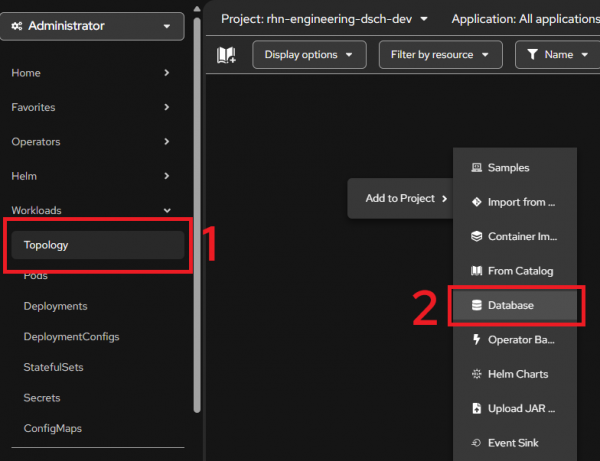Click the Operator Backed lightning icon
The width and height of the screenshot is (600, 461).
tap(476, 340)
